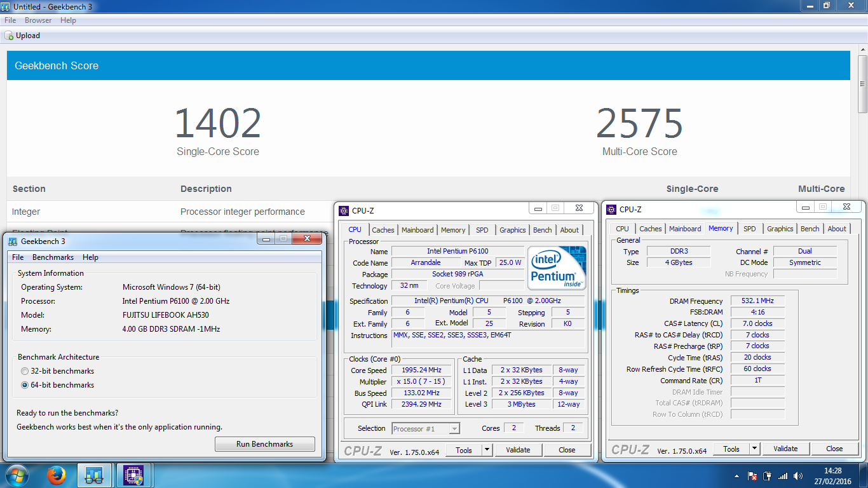
Task: Open the Processor #1 selection dropdown
Action: (x=426, y=429)
